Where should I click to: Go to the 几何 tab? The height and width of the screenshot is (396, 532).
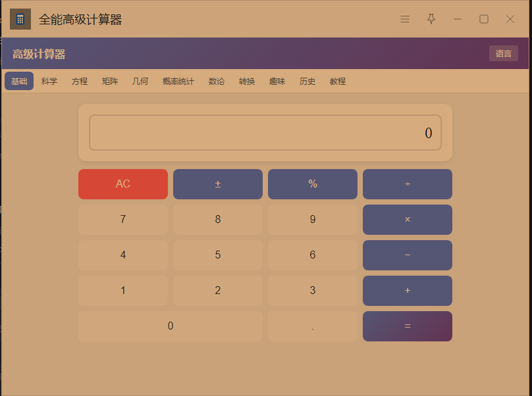pos(140,81)
